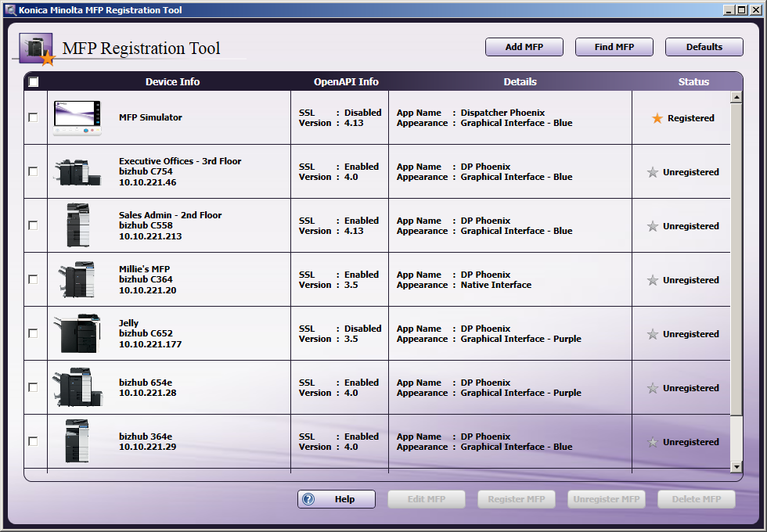Click 'Dispatcher Phoenix' app name
767x532 pixels.
(502, 113)
